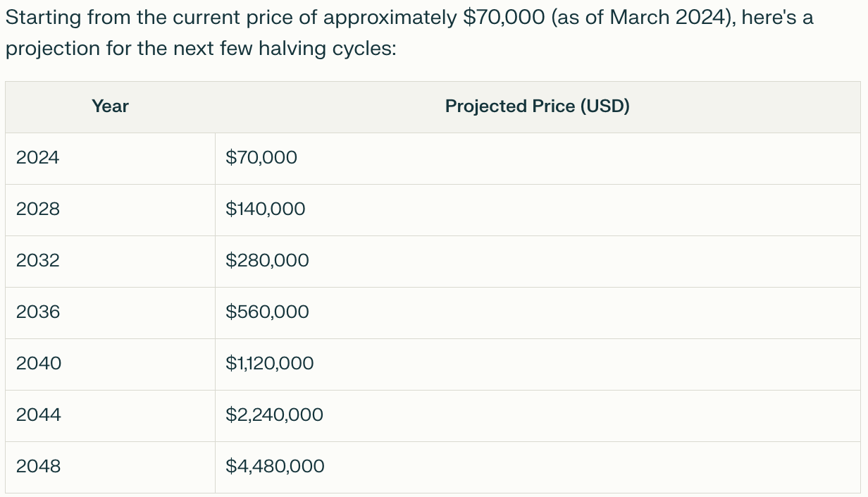This screenshot has height=497, width=868.
Task: Click the $140,000 price cell
Action: click(538, 210)
